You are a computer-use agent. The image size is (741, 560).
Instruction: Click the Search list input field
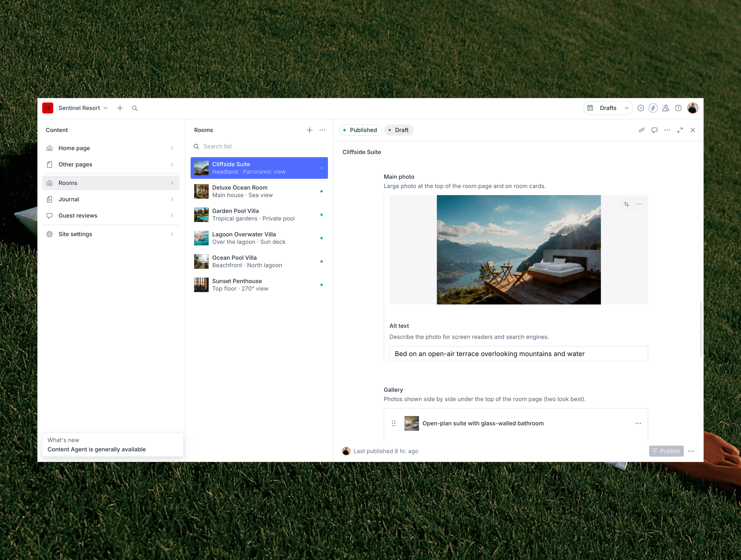point(259,147)
